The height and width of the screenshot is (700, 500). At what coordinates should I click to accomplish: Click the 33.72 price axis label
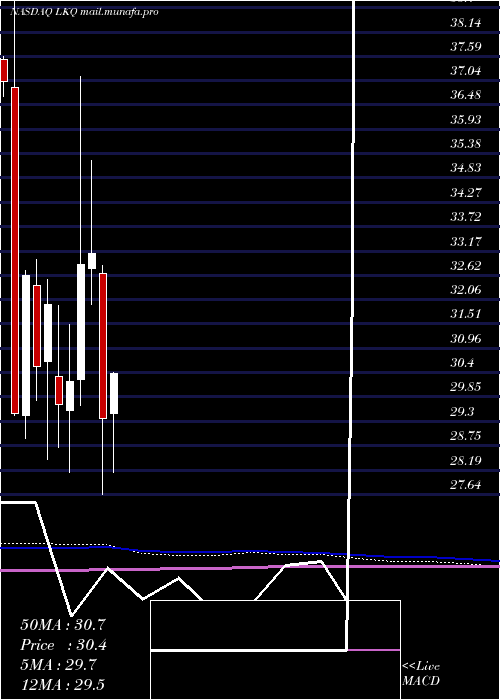[x=466, y=217]
